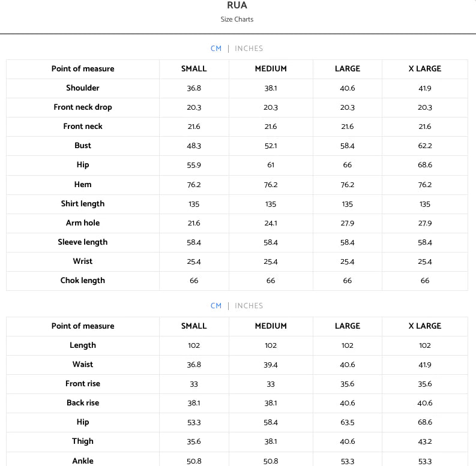Viewport: 476px width, 466px height.
Task: Select the Front rise row label
Action: pyautogui.click(x=83, y=384)
